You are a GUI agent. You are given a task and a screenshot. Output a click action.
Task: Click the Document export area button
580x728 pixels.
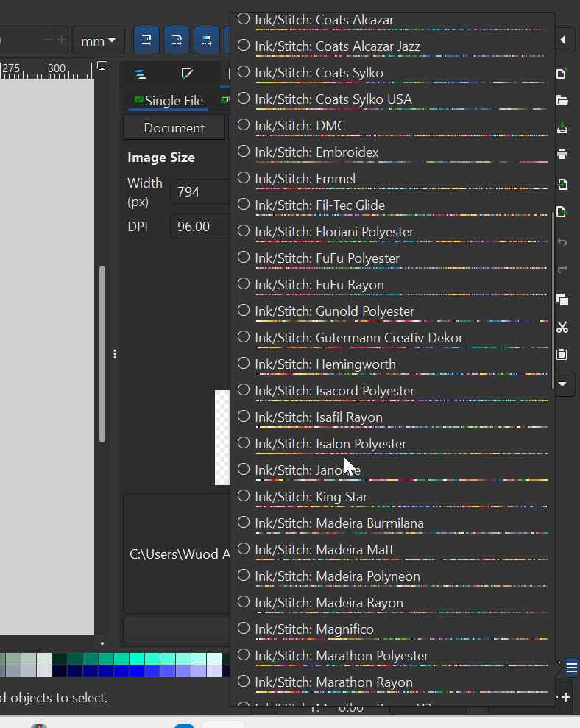click(x=174, y=127)
